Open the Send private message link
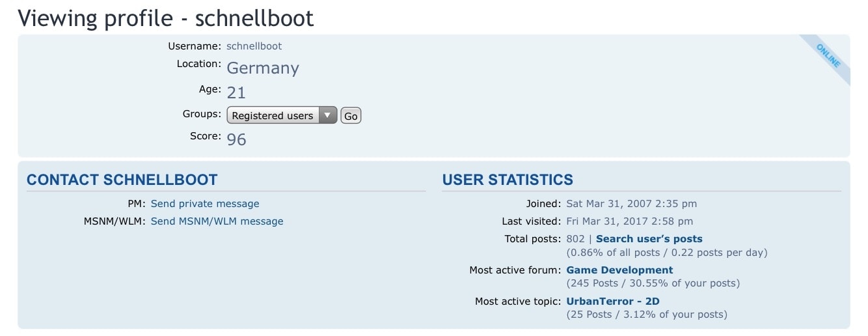 205,204
